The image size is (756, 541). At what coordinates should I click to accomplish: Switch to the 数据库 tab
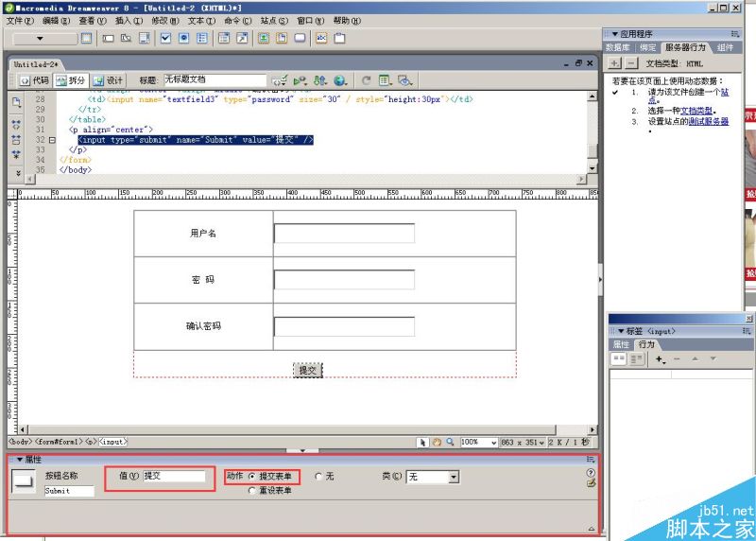(x=618, y=47)
